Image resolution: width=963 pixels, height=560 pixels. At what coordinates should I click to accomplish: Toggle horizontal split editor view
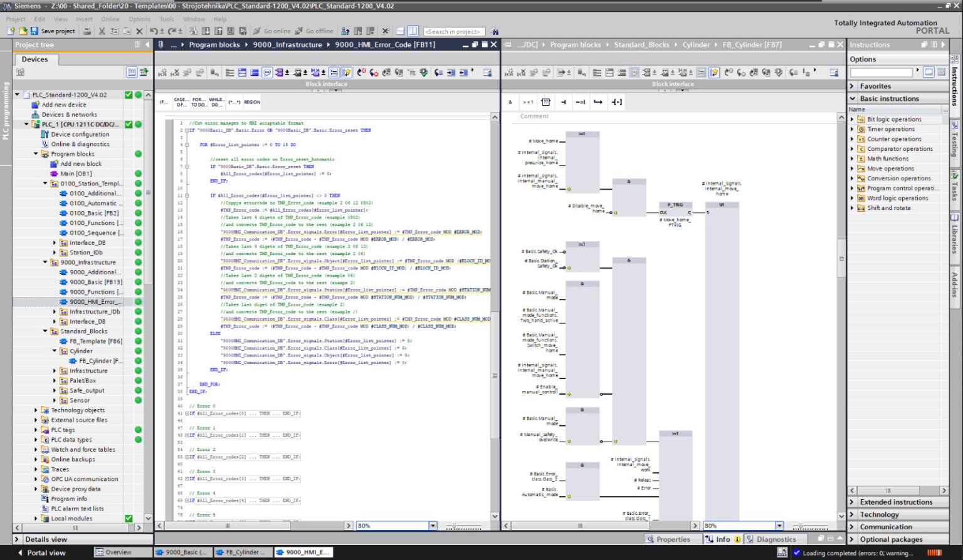point(400,31)
